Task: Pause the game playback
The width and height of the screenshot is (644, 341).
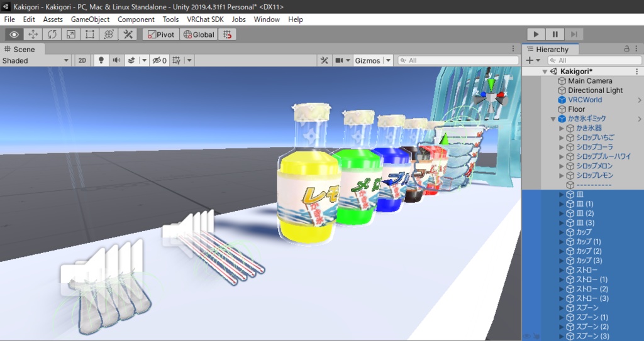Action: coord(555,35)
